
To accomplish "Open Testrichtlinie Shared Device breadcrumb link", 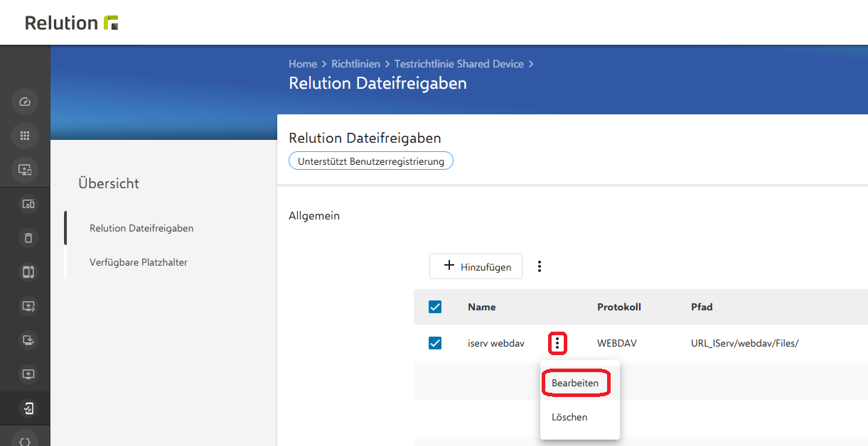I will 459,64.
